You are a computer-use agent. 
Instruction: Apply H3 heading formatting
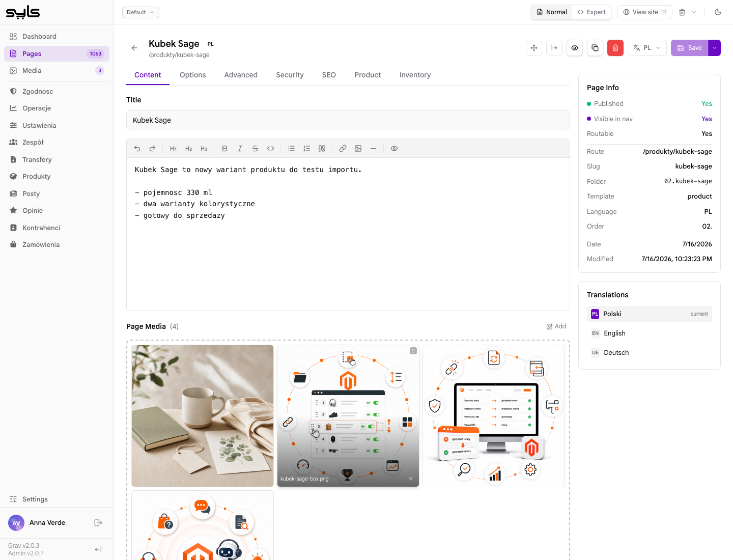click(204, 149)
